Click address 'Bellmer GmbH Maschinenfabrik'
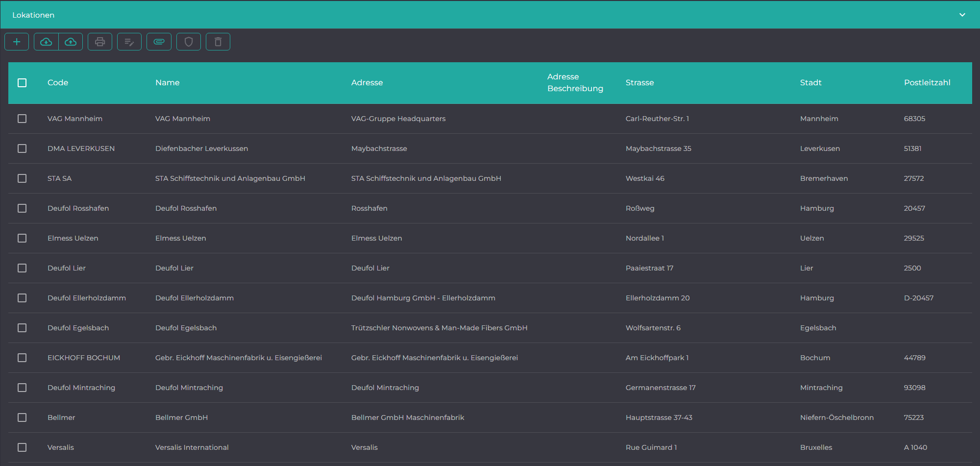Viewport: 980px width, 466px height. click(408, 417)
